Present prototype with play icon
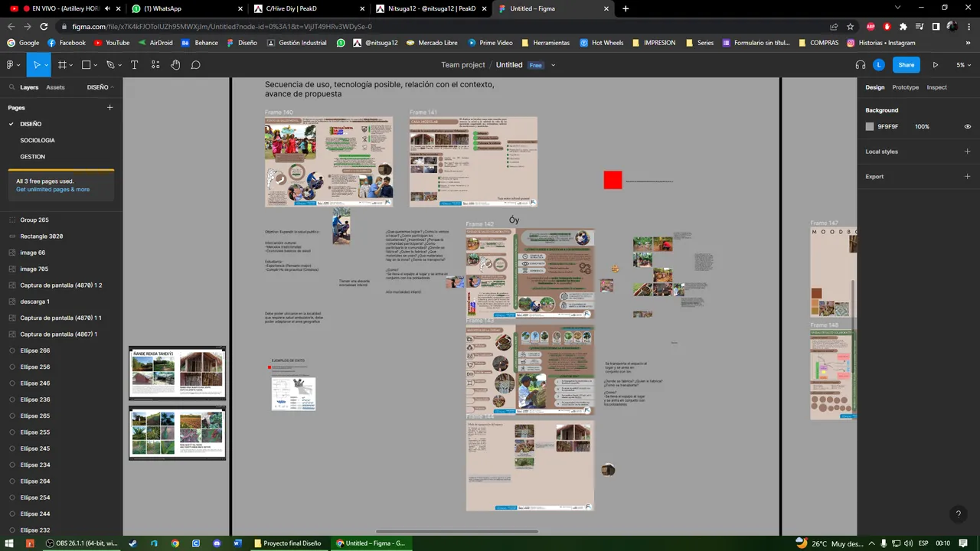Viewport: 980px width, 551px height. [x=935, y=65]
